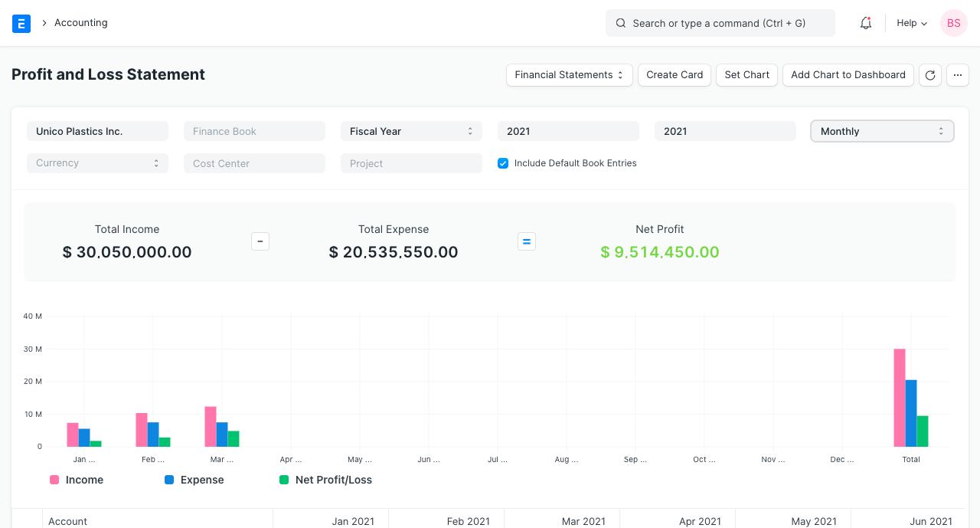Click the green Net Profit/Loss legend swatch
This screenshot has height=528, width=980.
[284, 480]
